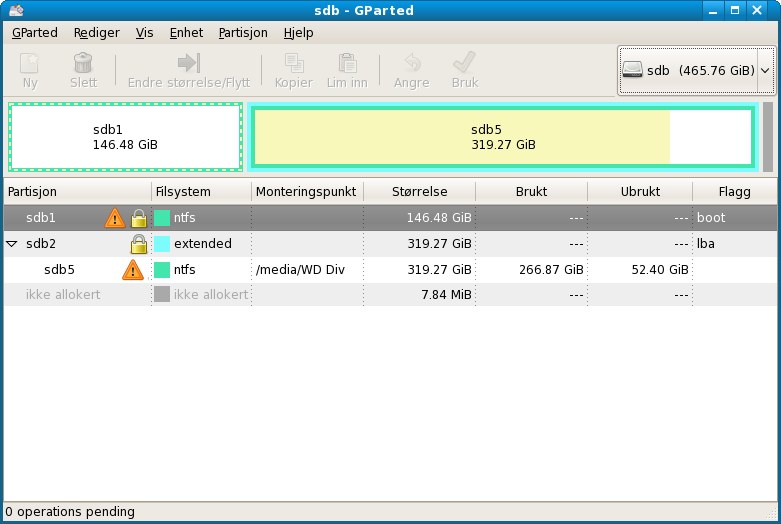Click the cyan extended color swatch for sdb2
The height and width of the screenshot is (524, 781).
[162, 244]
